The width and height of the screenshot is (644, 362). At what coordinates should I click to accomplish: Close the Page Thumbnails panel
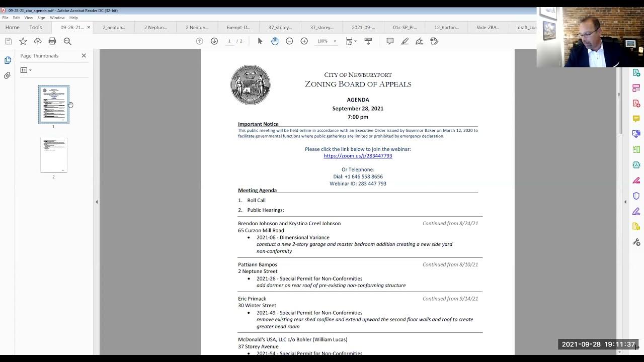pos(84,56)
